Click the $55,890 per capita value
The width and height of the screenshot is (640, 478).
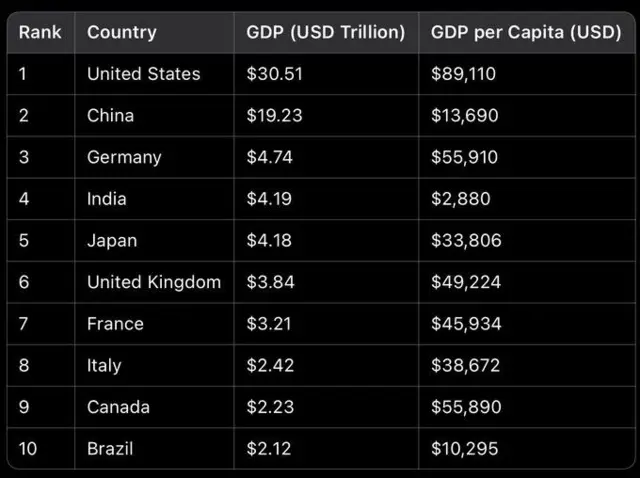coord(466,407)
